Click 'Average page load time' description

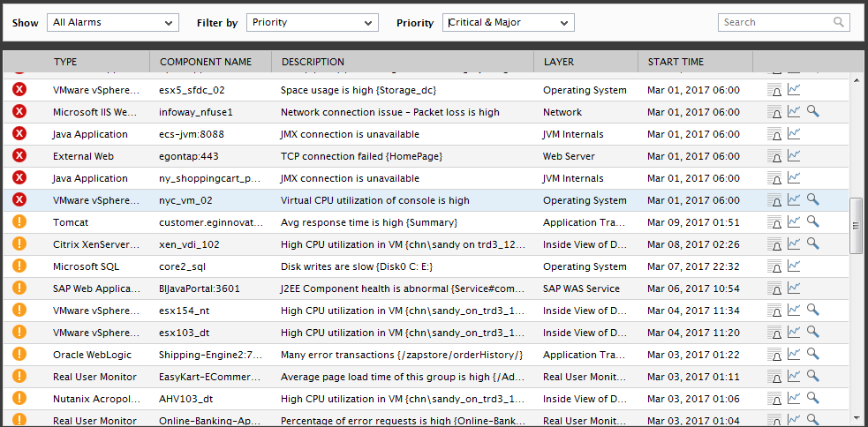pyautogui.click(x=403, y=378)
